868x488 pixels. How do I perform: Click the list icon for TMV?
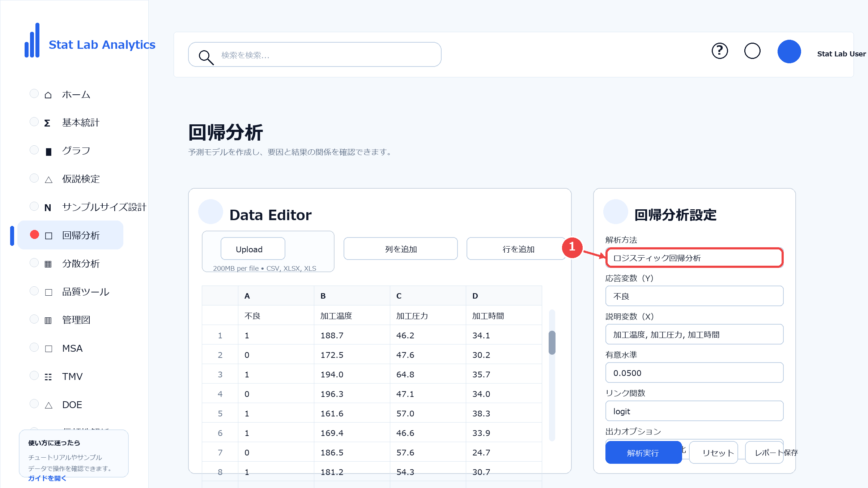[x=48, y=377]
